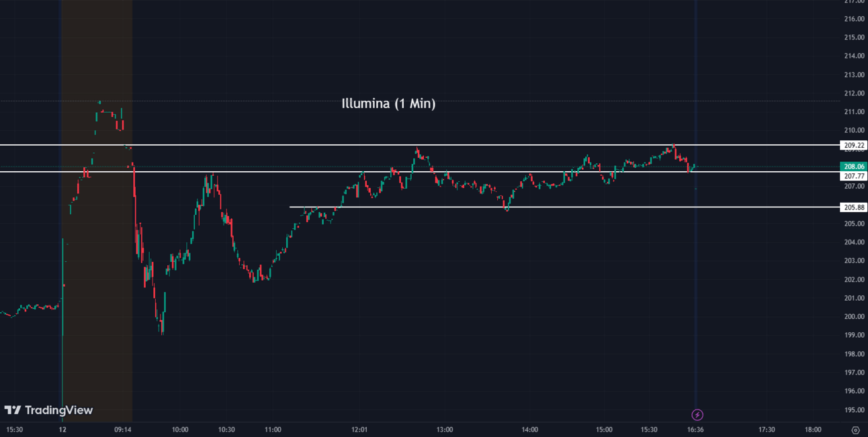Click the 10:30 time axis label
Viewport: 868px width, 437px height.
226,430
